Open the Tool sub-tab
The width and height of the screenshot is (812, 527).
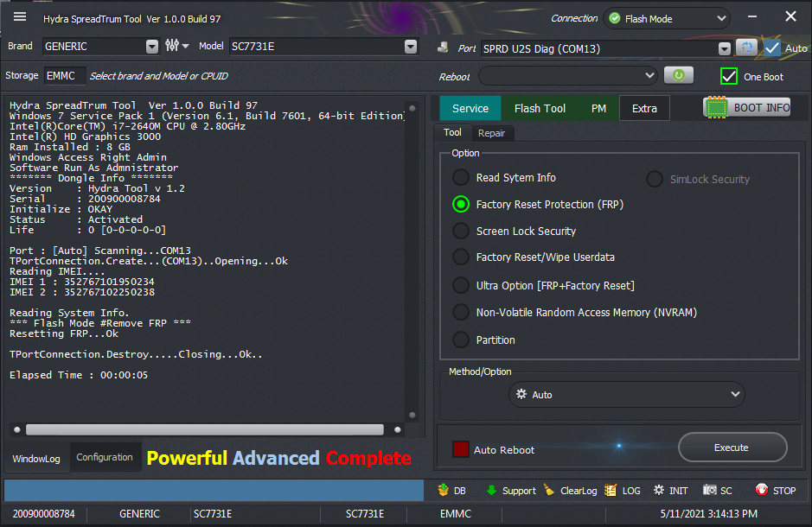(452, 132)
